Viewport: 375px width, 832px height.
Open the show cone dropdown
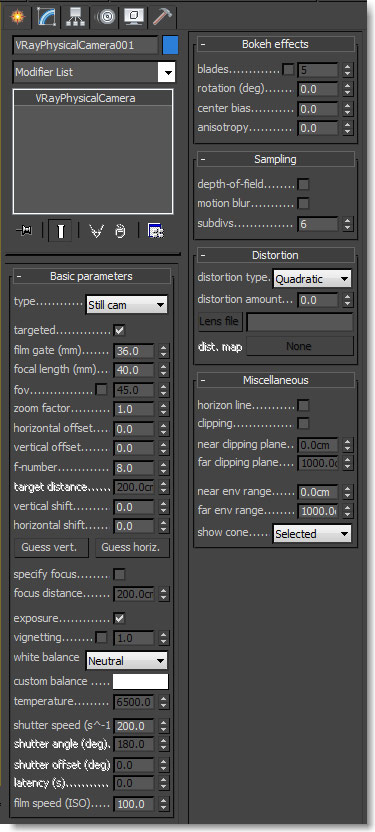[x=312, y=534]
